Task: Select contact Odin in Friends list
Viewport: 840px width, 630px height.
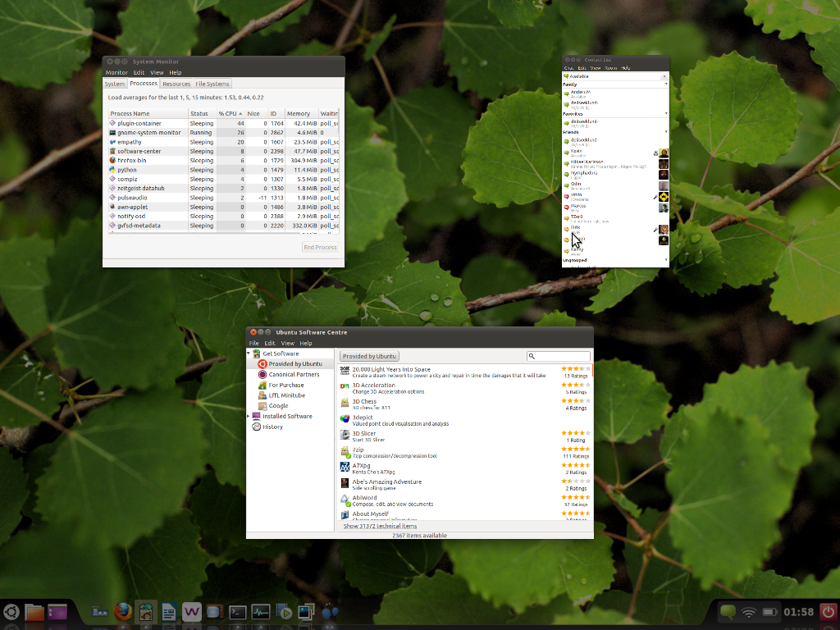Action: coord(615,186)
